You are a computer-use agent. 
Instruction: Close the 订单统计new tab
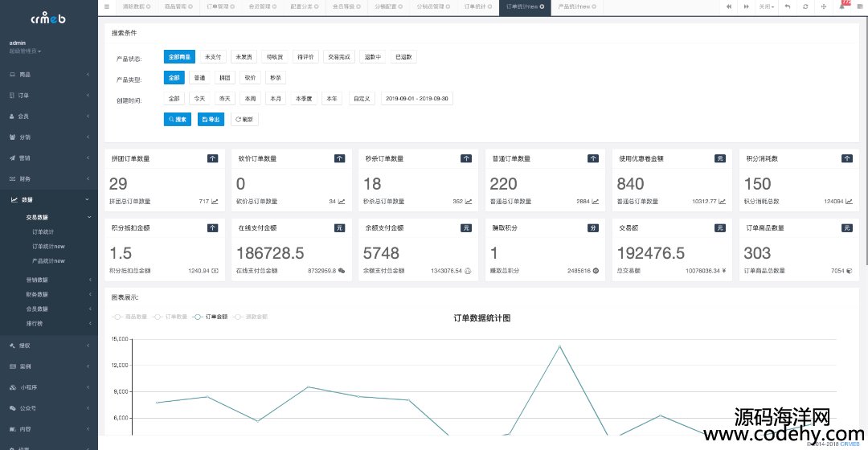(542, 6)
